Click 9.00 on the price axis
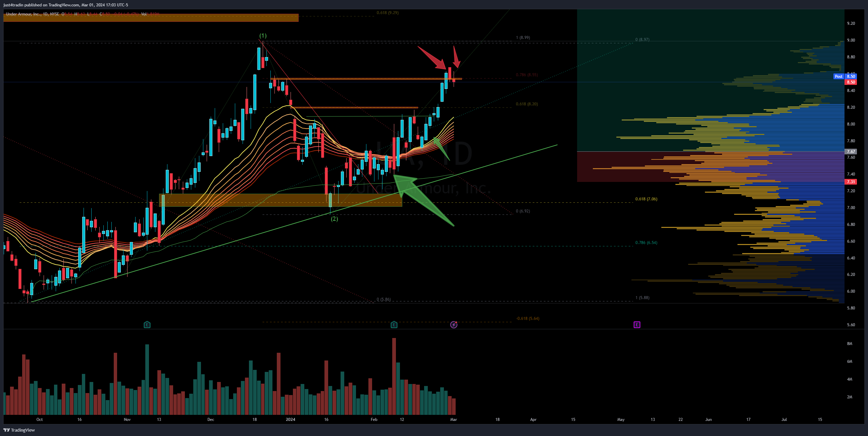 851,40
